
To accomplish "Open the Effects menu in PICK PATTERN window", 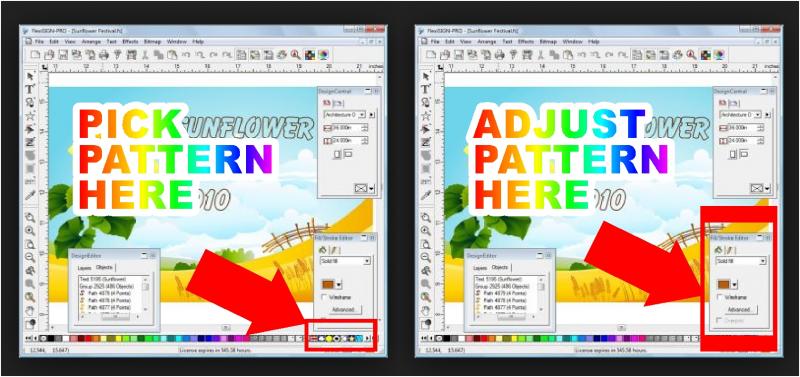I will pos(130,41).
